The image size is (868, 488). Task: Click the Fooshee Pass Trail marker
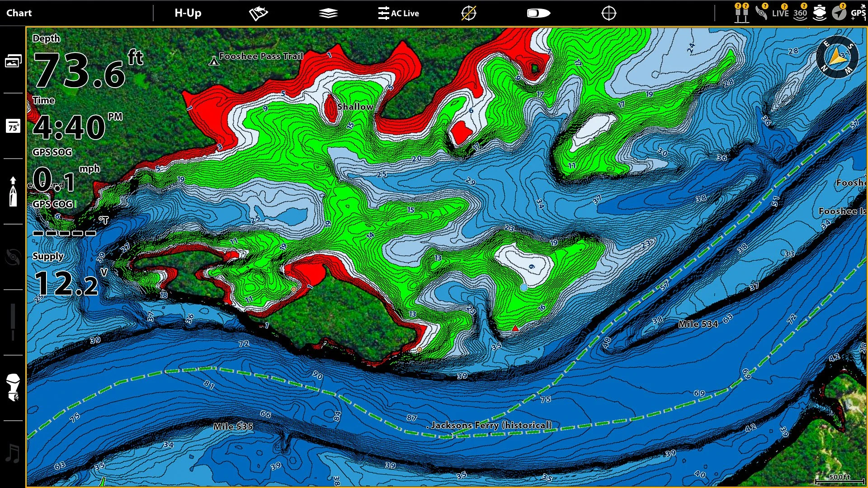tap(214, 61)
